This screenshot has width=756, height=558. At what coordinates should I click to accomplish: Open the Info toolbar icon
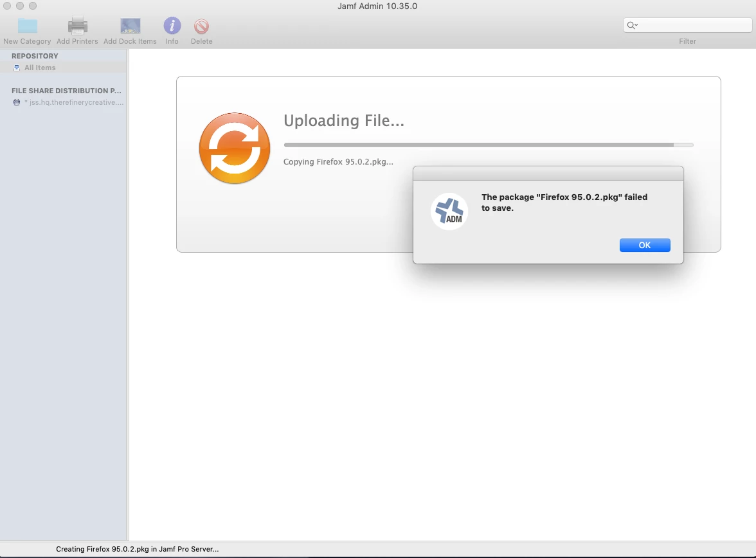172,26
